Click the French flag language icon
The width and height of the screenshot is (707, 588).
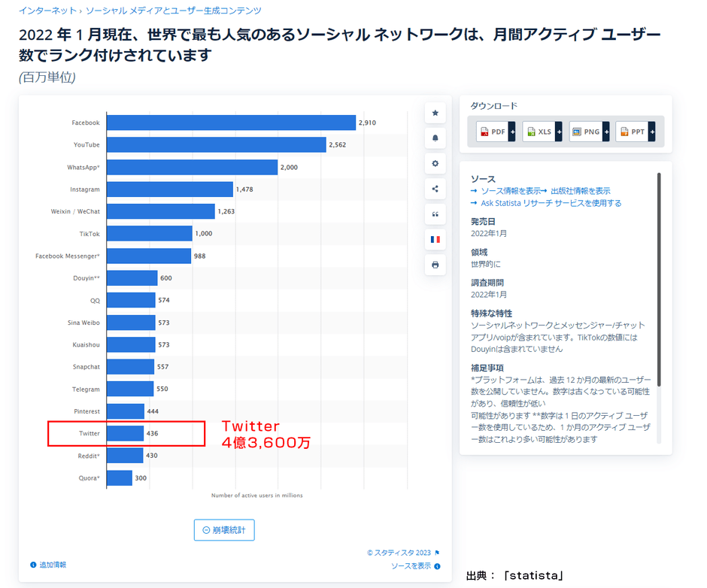click(x=435, y=239)
